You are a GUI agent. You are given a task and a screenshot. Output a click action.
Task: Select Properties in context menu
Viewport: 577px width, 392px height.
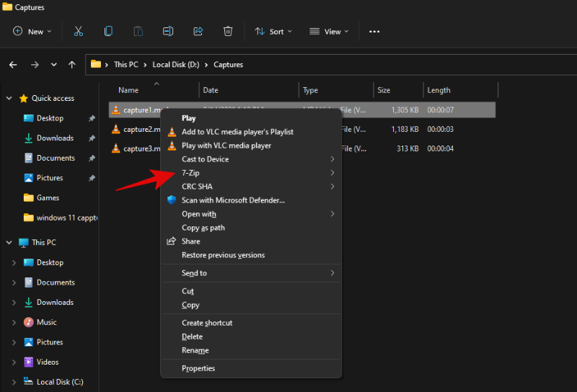(x=198, y=368)
